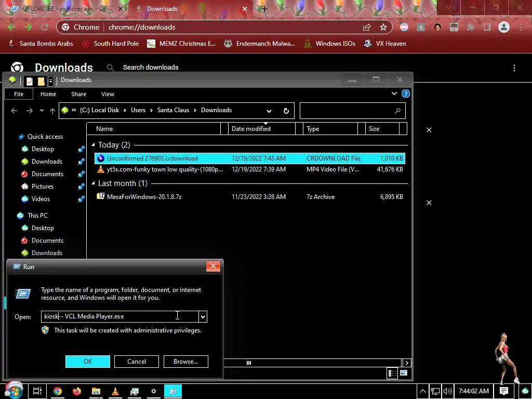Open Task View on taskbar
This screenshot has width=532, height=399.
click(x=37, y=391)
